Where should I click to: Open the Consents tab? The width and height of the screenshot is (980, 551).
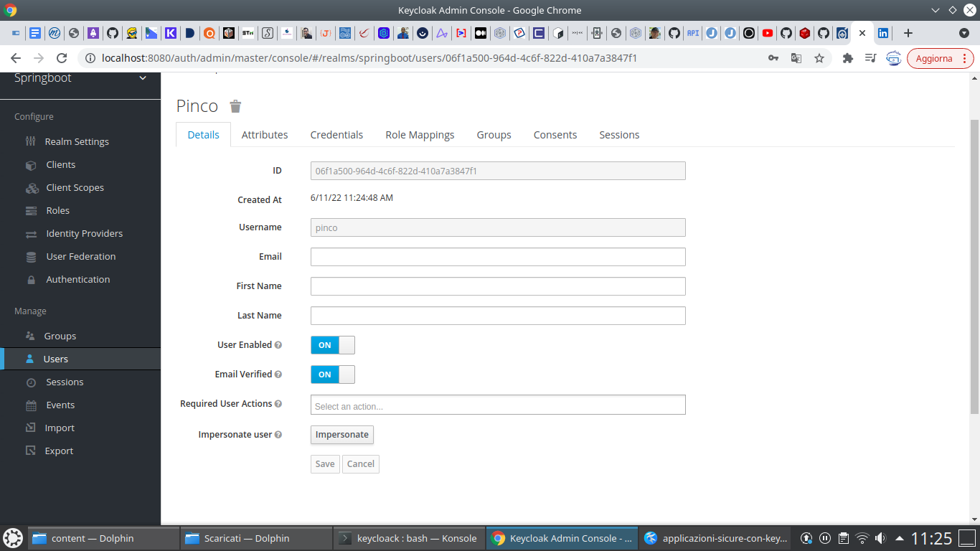[x=555, y=135]
